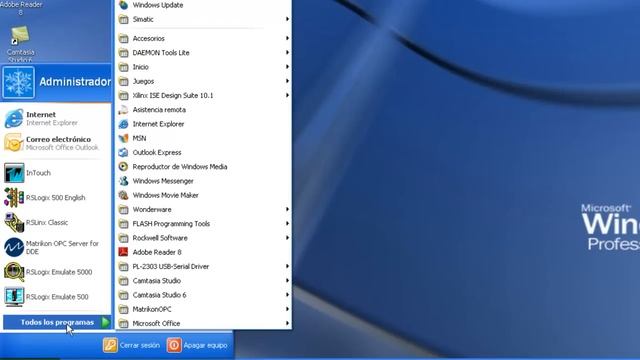Click the Apagar equipo label
Viewport: 640px width, 360px height.
(205, 345)
